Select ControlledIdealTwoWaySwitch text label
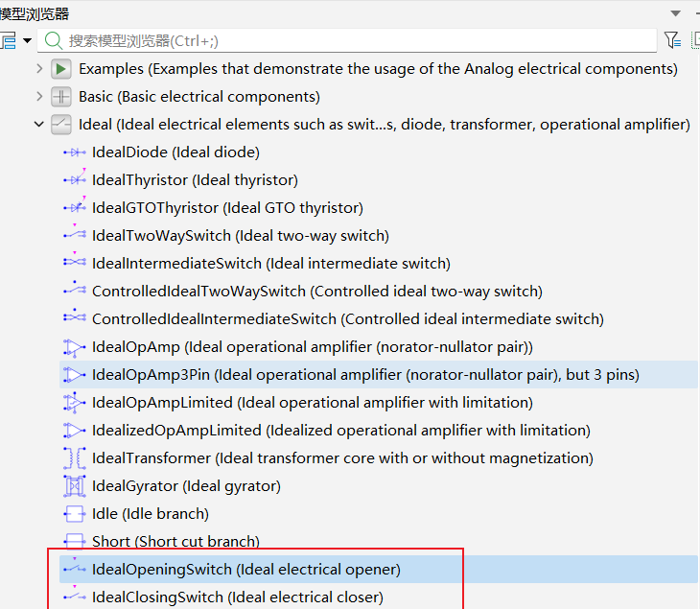 point(317,292)
